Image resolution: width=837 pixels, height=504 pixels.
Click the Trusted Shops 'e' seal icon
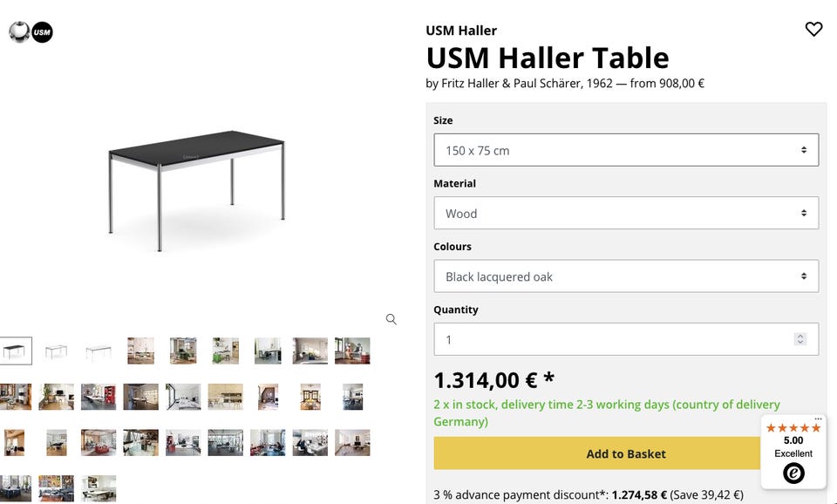point(793,473)
